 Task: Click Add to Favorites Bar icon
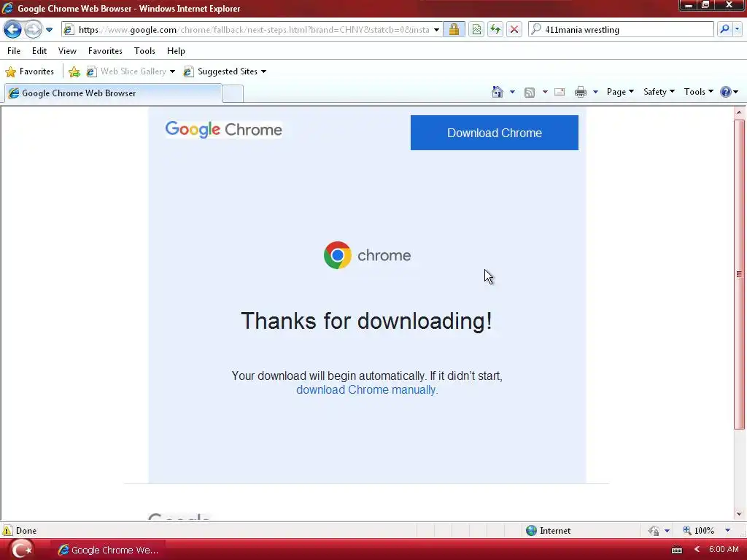pos(74,71)
